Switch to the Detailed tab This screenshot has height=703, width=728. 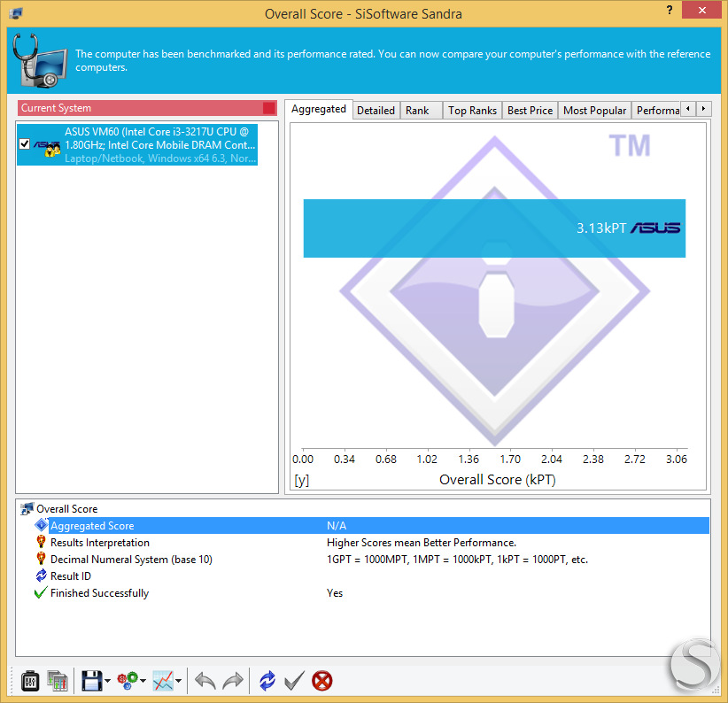(x=376, y=111)
